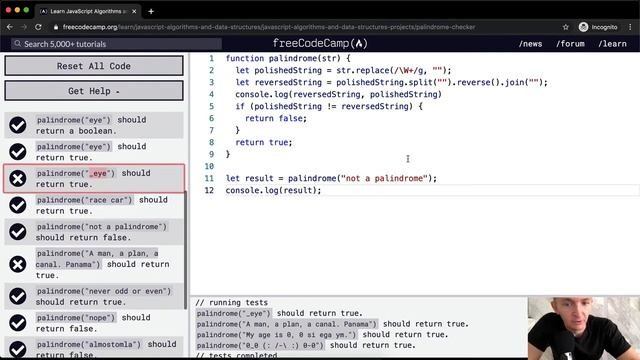
Task: Click code line 11 let result assignment
Action: coord(331,178)
